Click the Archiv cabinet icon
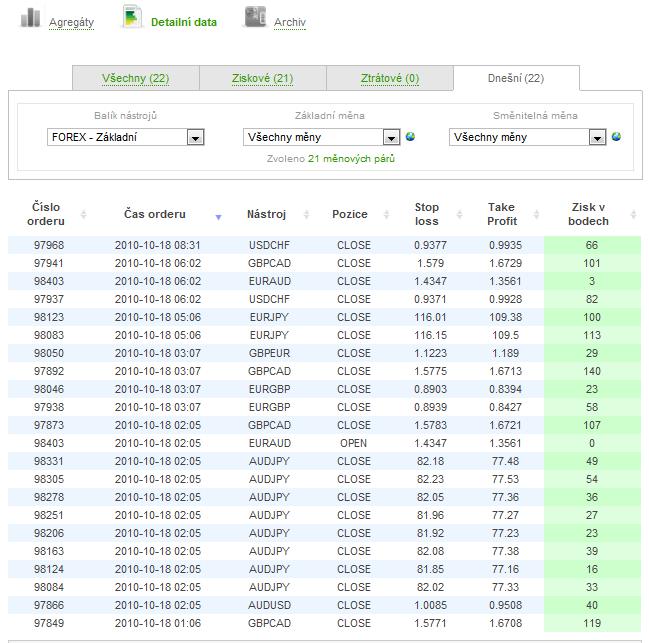 [x=255, y=17]
